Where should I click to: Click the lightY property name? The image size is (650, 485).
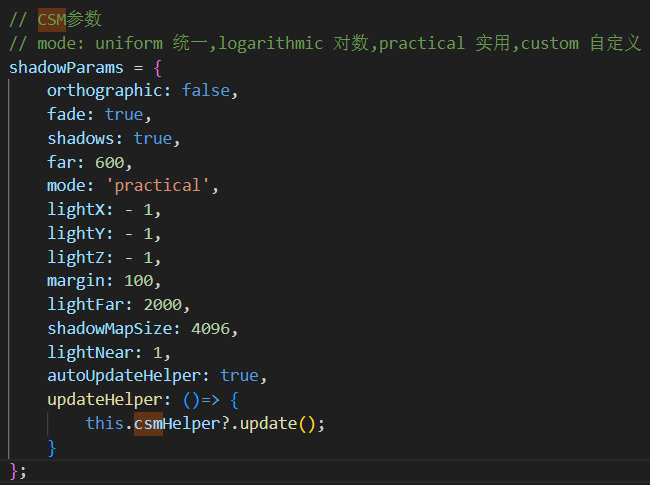76,234
